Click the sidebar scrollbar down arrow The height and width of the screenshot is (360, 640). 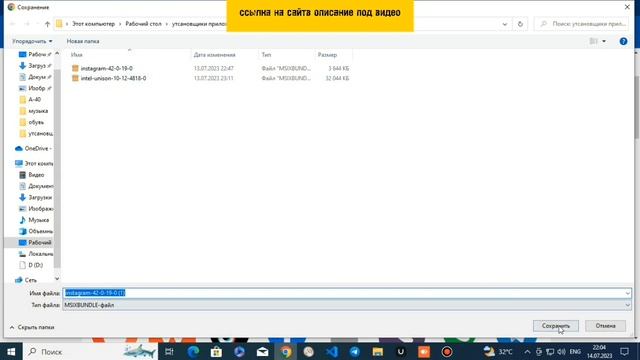(57, 279)
